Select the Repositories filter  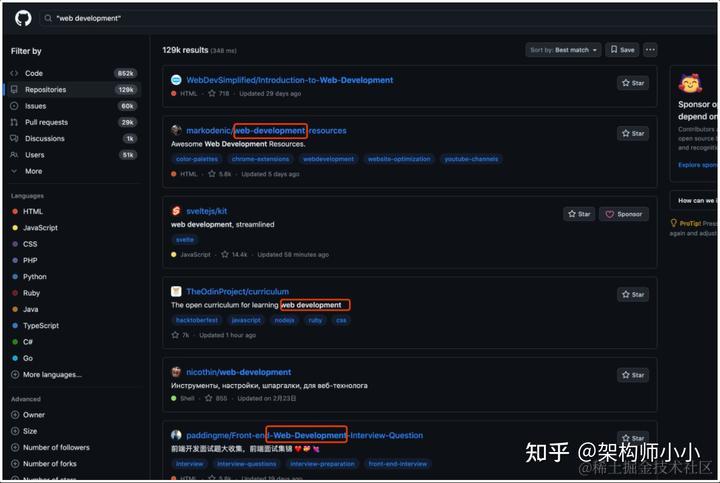73,90
